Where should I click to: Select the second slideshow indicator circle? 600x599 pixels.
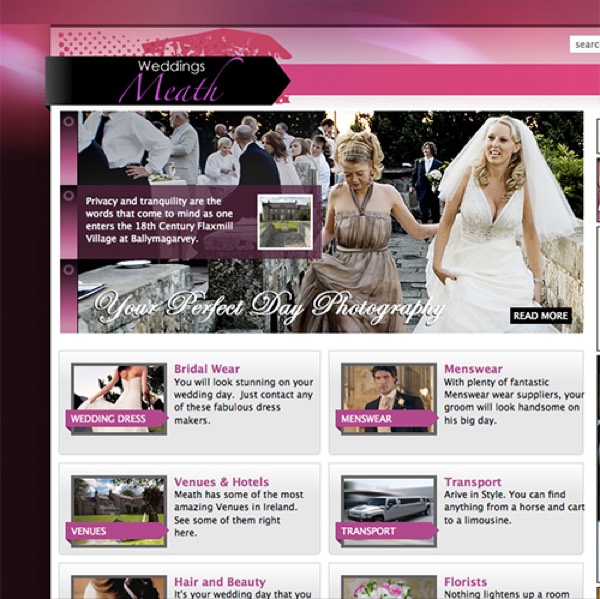click(x=69, y=195)
